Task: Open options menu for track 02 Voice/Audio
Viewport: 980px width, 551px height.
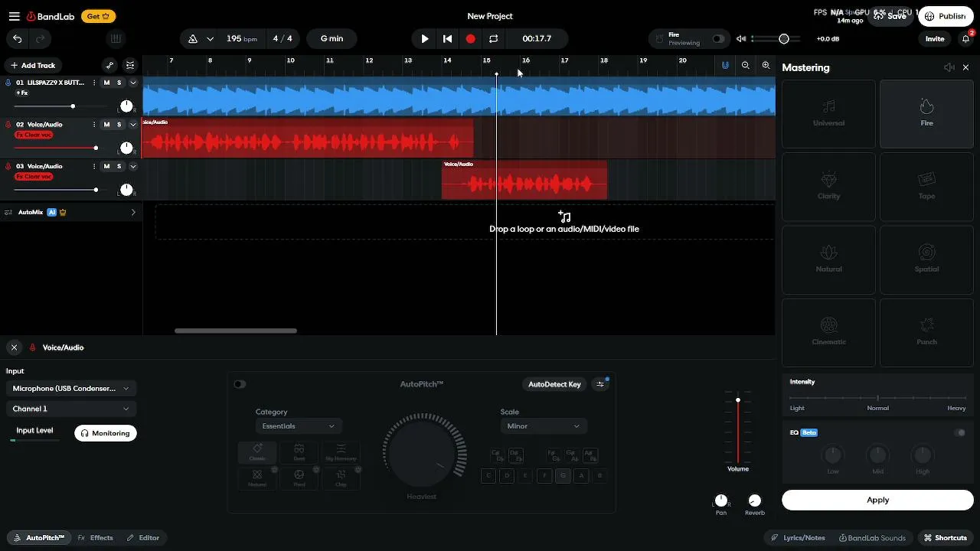Action: pos(94,125)
